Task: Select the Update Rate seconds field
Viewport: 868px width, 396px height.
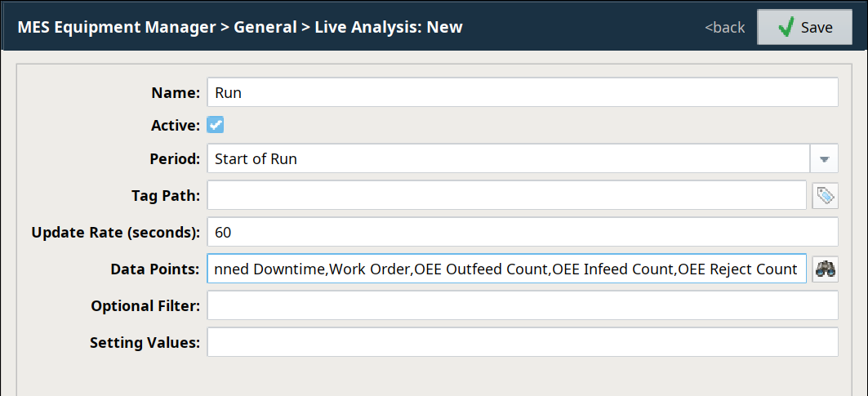Action: tap(523, 233)
